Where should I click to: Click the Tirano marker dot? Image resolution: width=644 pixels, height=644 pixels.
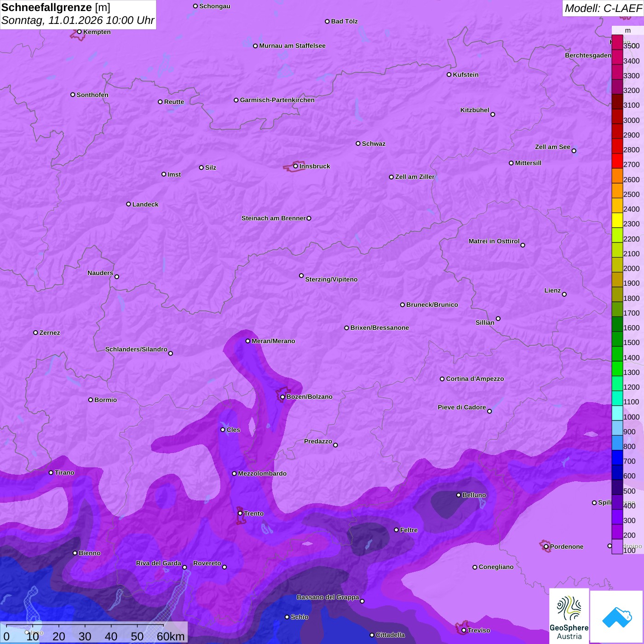tap(51, 472)
